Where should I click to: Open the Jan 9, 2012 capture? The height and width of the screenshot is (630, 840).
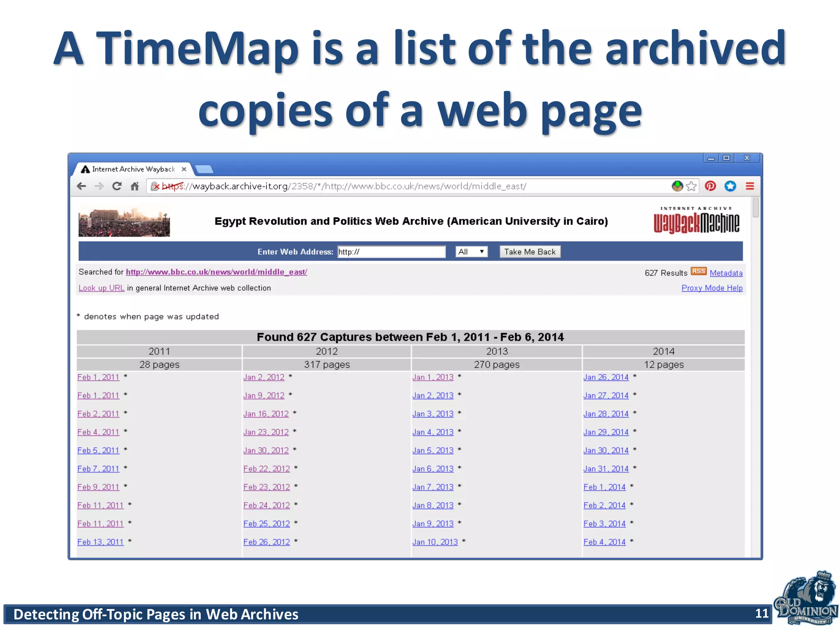(264, 395)
